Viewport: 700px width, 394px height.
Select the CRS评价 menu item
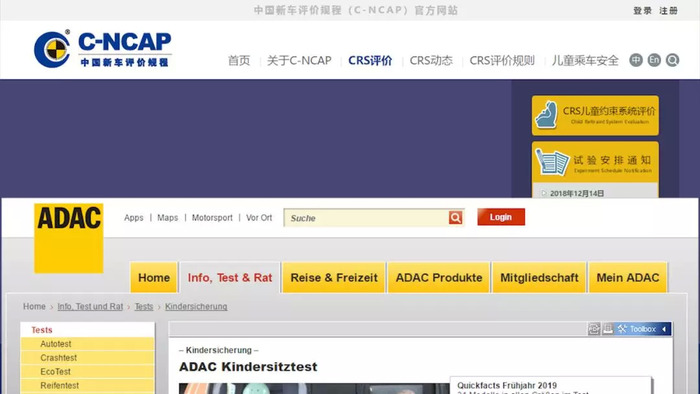[370, 60]
